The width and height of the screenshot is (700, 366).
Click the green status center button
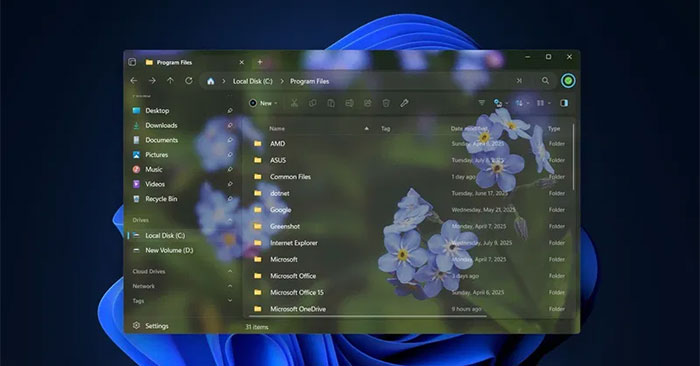(x=568, y=81)
